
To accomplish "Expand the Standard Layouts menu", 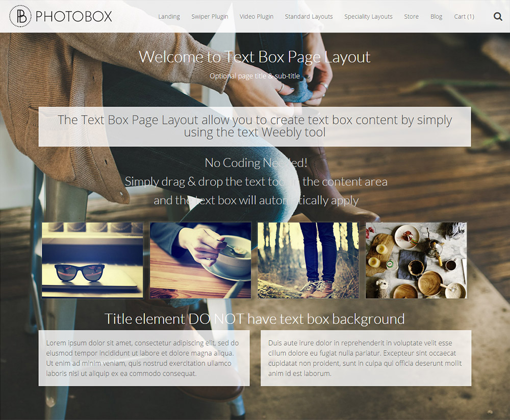I will click(309, 17).
